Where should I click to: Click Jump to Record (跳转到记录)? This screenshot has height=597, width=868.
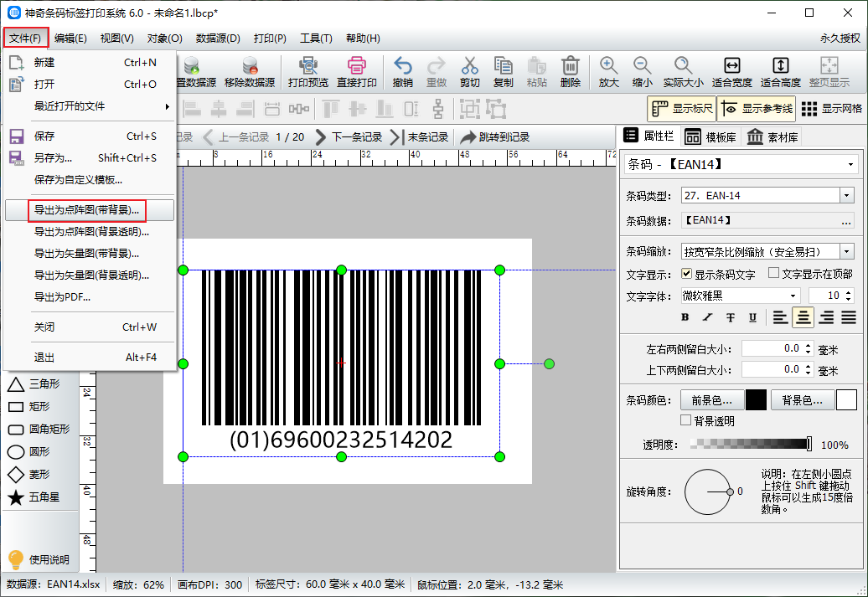click(x=495, y=136)
